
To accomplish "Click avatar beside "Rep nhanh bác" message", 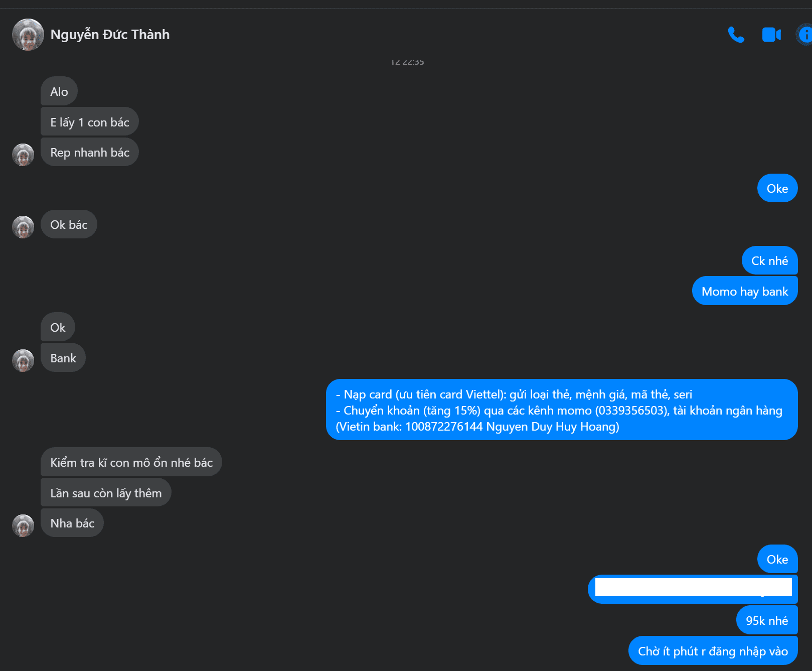I will tap(23, 155).
